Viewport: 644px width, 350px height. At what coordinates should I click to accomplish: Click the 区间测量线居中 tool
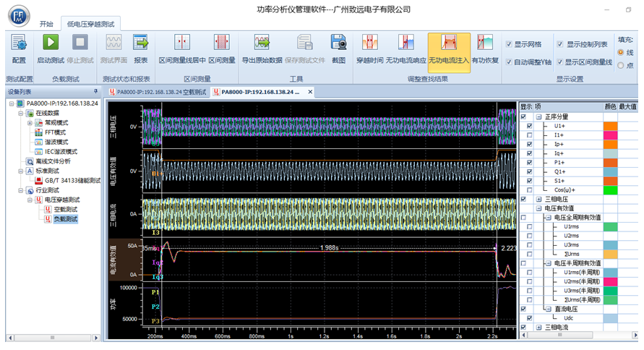coord(182,48)
